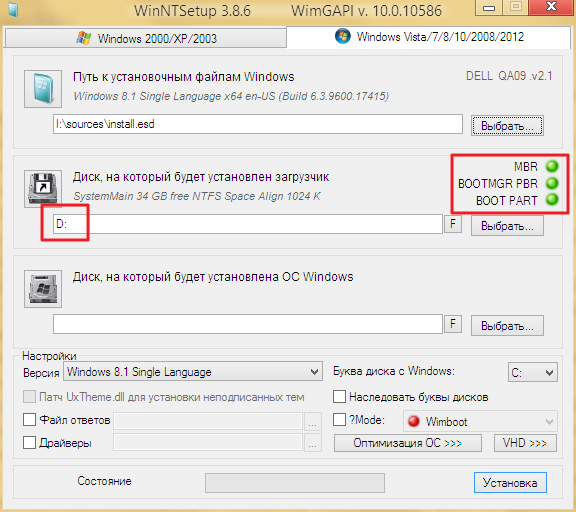Enable the Файл ответов checkbox

[x=29, y=419]
